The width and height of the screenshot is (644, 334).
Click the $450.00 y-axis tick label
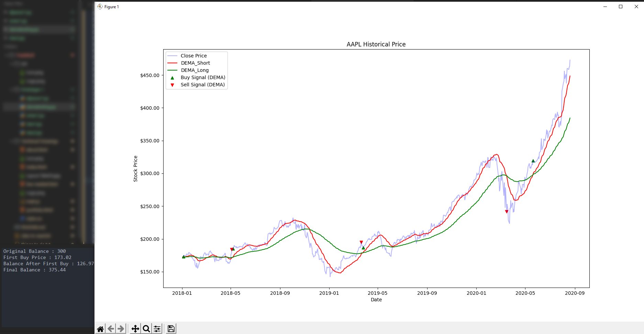(x=150, y=75)
